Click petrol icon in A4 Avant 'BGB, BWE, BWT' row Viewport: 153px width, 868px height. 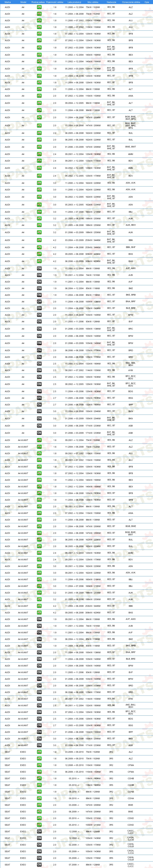[39, 533]
